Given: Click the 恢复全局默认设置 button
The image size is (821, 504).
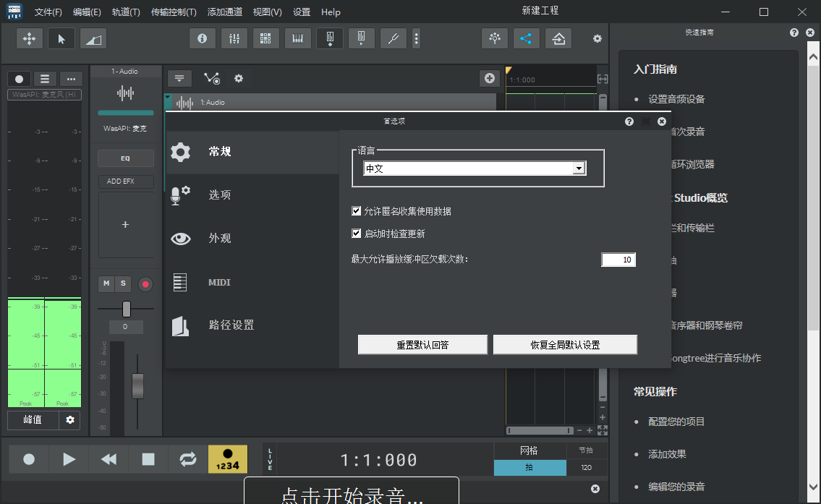Looking at the screenshot, I should click(x=565, y=344).
